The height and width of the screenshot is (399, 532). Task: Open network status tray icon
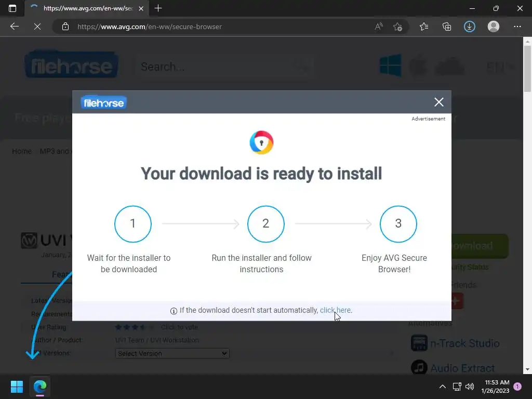pyautogui.click(x=457, y=387)
